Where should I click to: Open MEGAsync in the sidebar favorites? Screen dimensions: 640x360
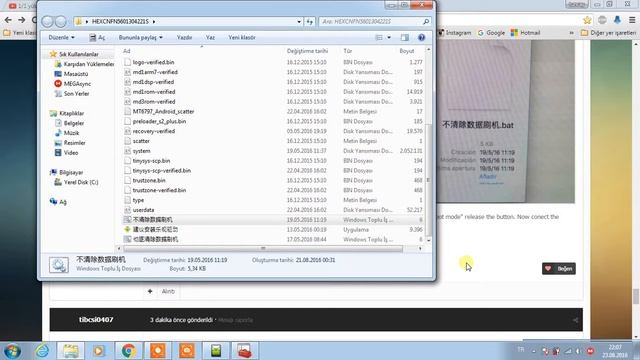point(73,84)
